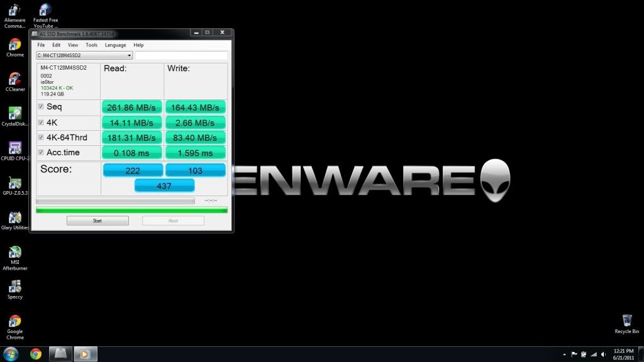Open the Language menu

pos(116,45)
